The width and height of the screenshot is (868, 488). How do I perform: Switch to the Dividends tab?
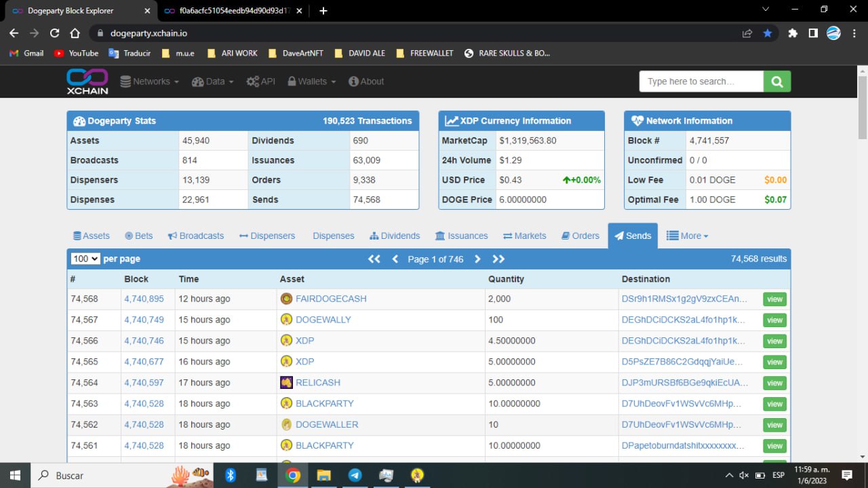(395, 236)
